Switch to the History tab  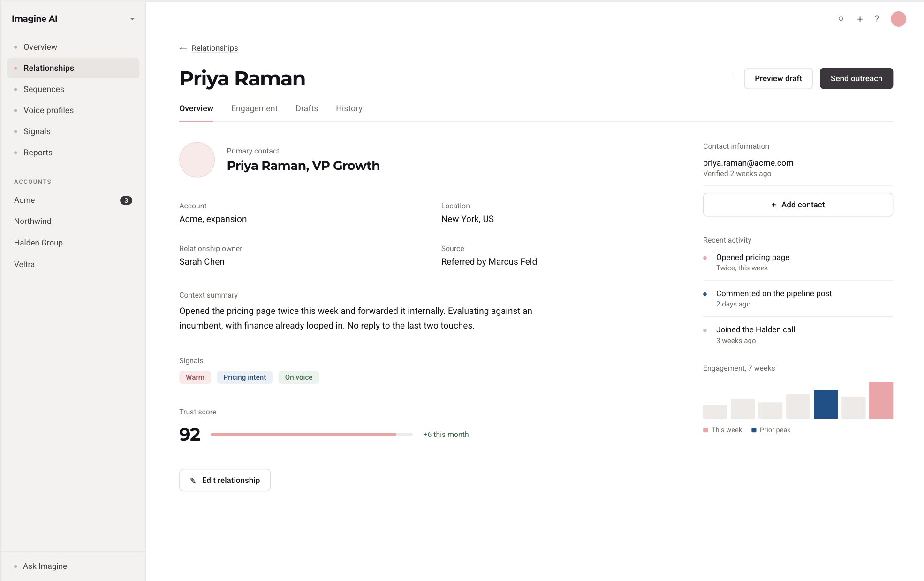point(349,108)
